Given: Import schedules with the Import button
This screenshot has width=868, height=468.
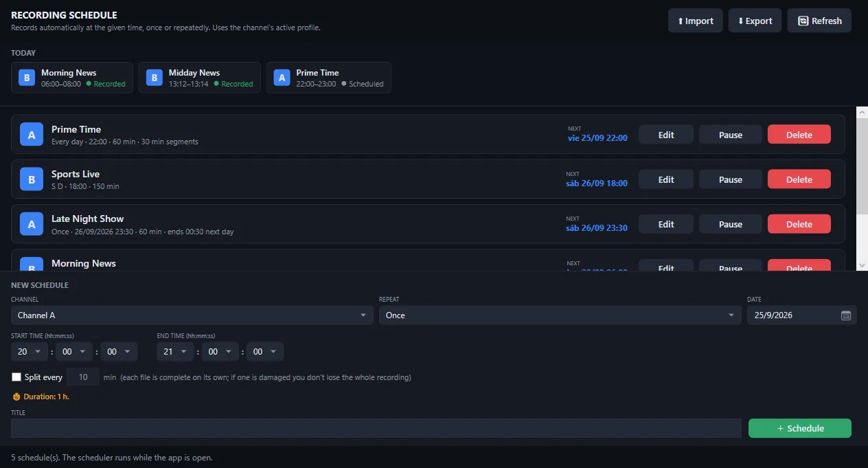Looking at the screenshot, I should [x=696, y=21].
